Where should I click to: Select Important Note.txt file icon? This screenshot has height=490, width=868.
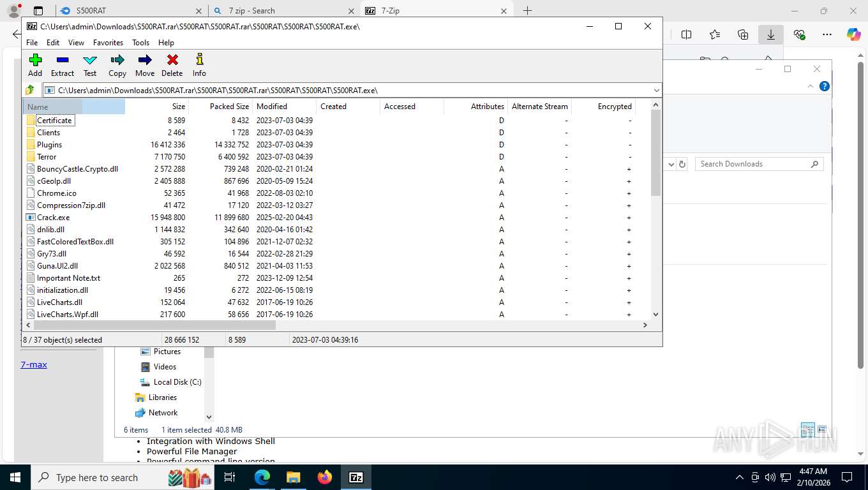pyautogui.click(x=31, y=278)
